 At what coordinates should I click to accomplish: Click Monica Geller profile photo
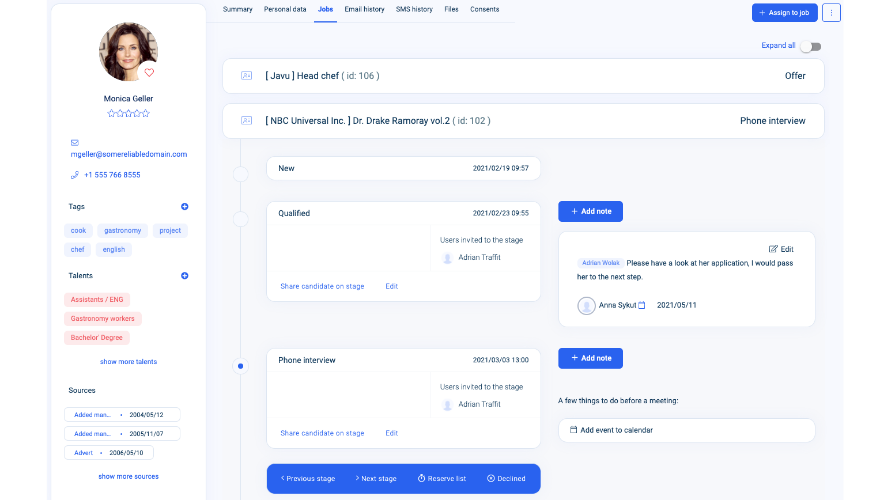(128, 52)
